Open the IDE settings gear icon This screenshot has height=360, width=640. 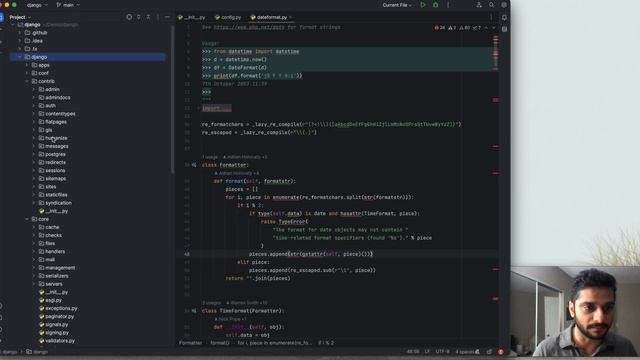pyautogui.click(x=504, y=5)
